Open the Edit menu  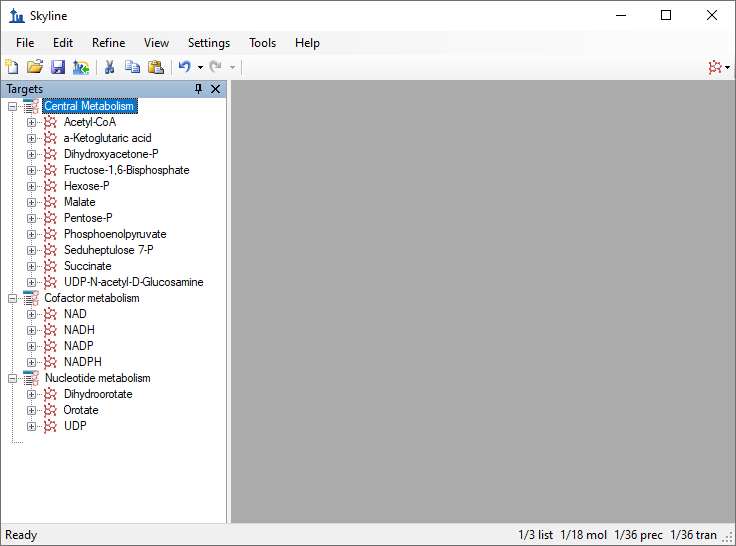(63, 43)
